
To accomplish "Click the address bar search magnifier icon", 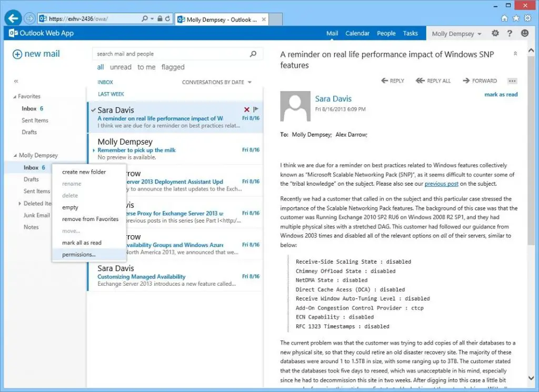I will (x=145, y=18).
